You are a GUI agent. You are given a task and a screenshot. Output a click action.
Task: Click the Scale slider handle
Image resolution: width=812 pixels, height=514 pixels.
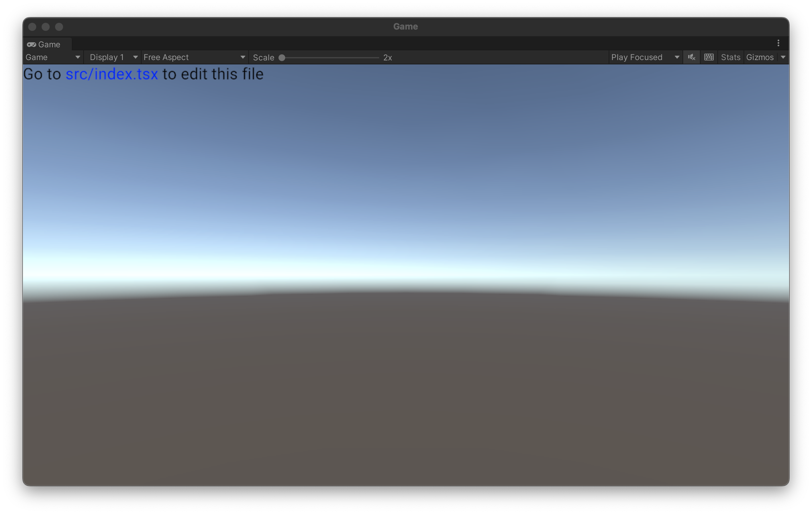click(282, 58)
